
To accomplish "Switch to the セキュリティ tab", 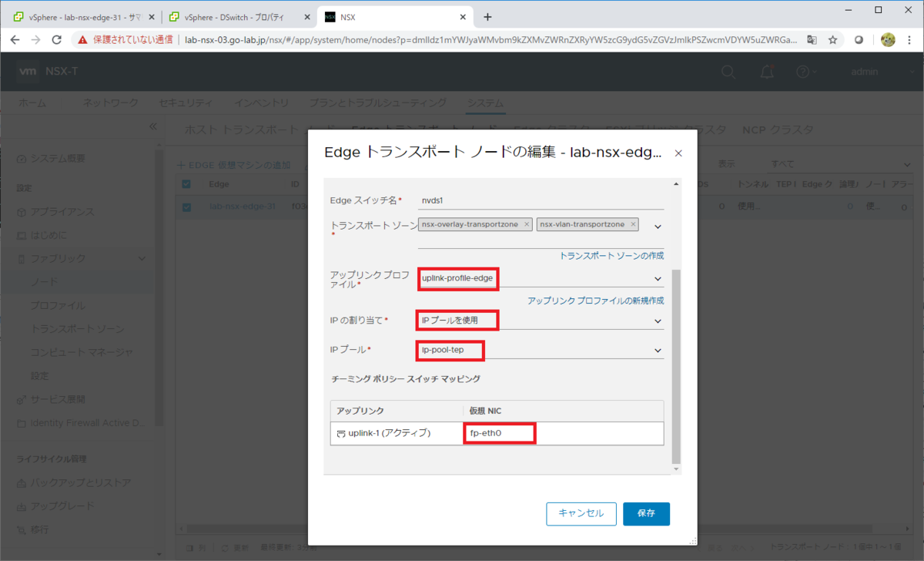I will 186,102.
